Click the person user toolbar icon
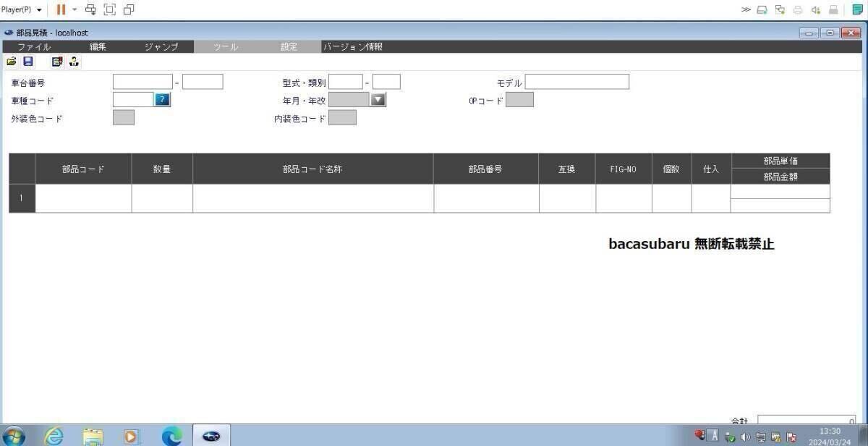The width and height of the screenshot is (868, 446). click(74, 62)
